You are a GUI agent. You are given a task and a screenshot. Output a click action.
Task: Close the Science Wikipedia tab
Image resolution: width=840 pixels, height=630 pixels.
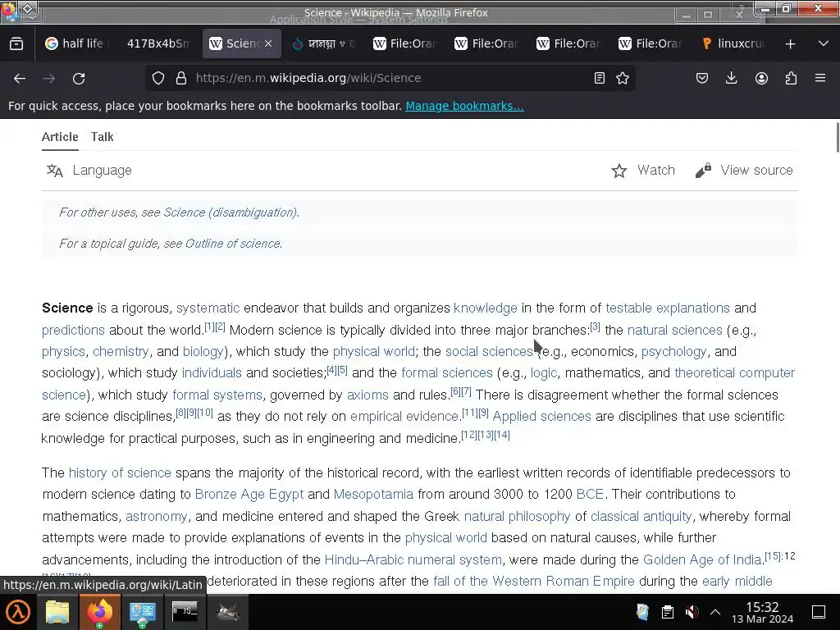tap(268, 44)
